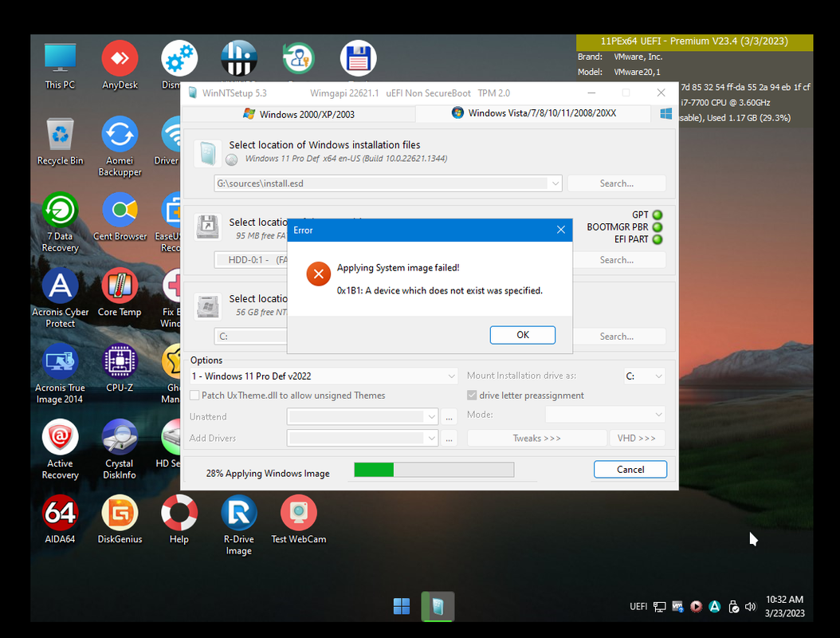Launch CPU-Z from the desktop
Viewport: 840px width, 638px height.
(120, 368)
